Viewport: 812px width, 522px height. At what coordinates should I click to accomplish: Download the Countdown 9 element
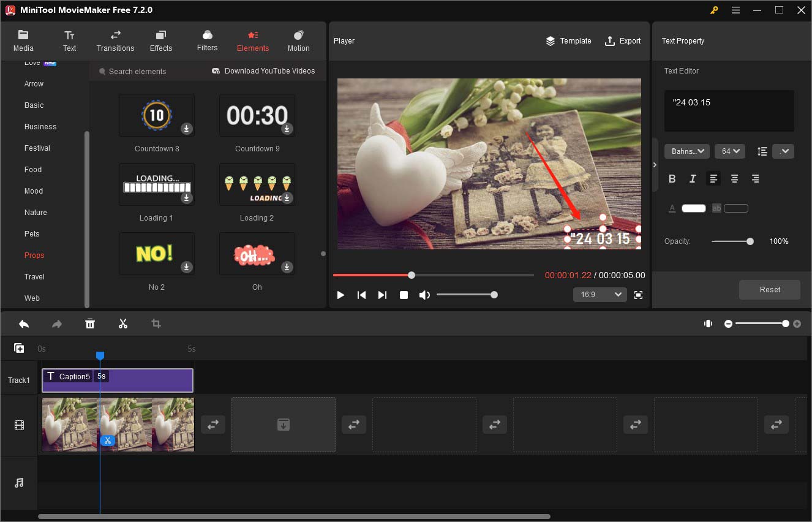287,129
